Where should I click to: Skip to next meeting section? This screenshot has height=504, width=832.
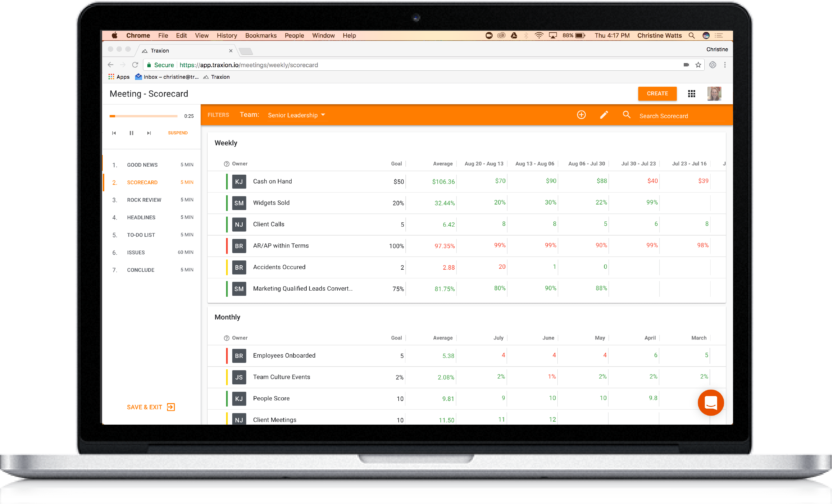pos(149,133)
